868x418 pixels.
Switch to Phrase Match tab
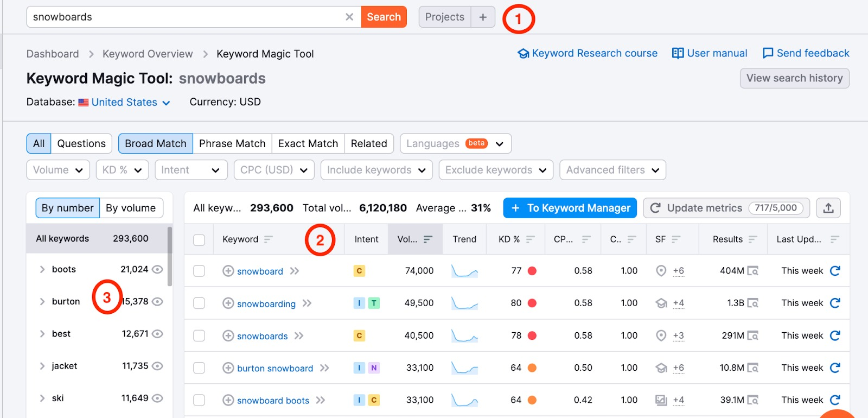(232, 143)
